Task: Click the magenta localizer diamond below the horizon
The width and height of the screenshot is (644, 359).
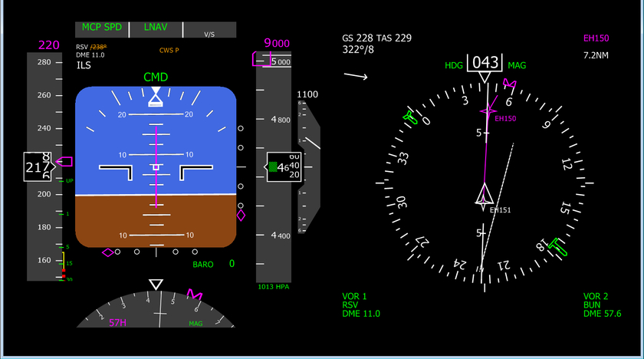Action: (x=108, y=252)
